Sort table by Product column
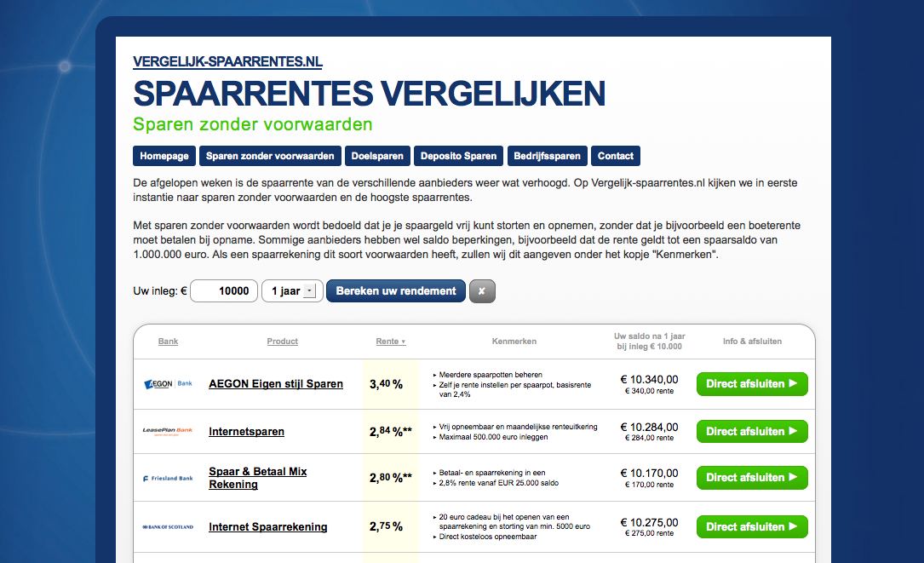The image size is (924, 563). 282,342
